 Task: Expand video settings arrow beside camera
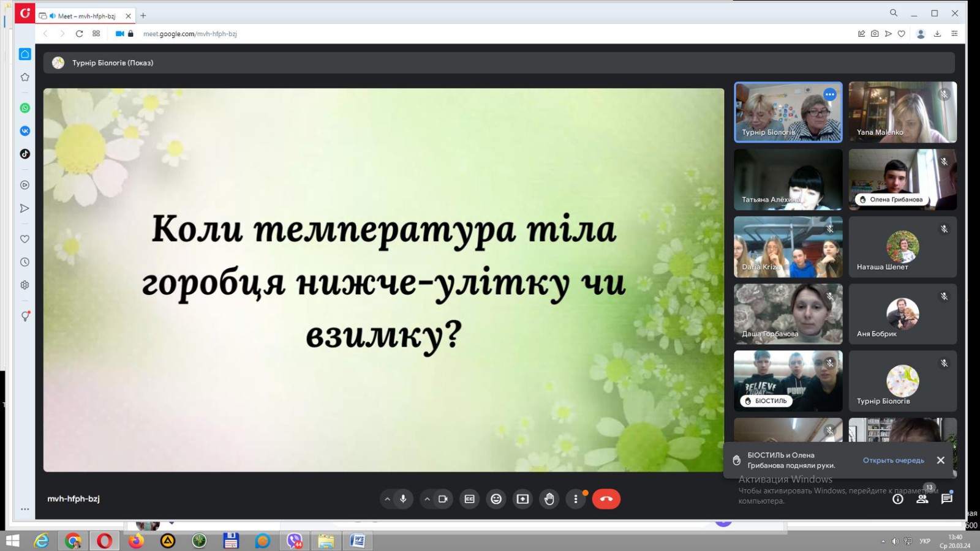click(x=427, y=499)
